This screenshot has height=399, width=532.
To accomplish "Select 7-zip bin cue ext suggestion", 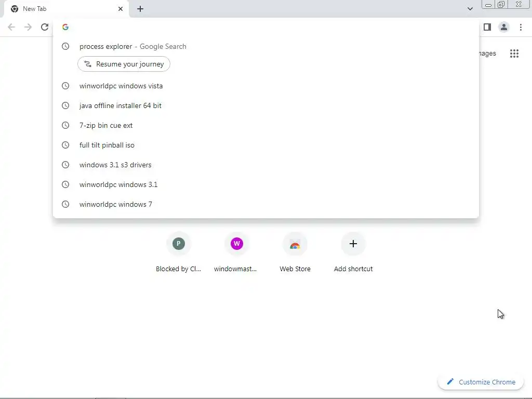I will click(266, 125).
